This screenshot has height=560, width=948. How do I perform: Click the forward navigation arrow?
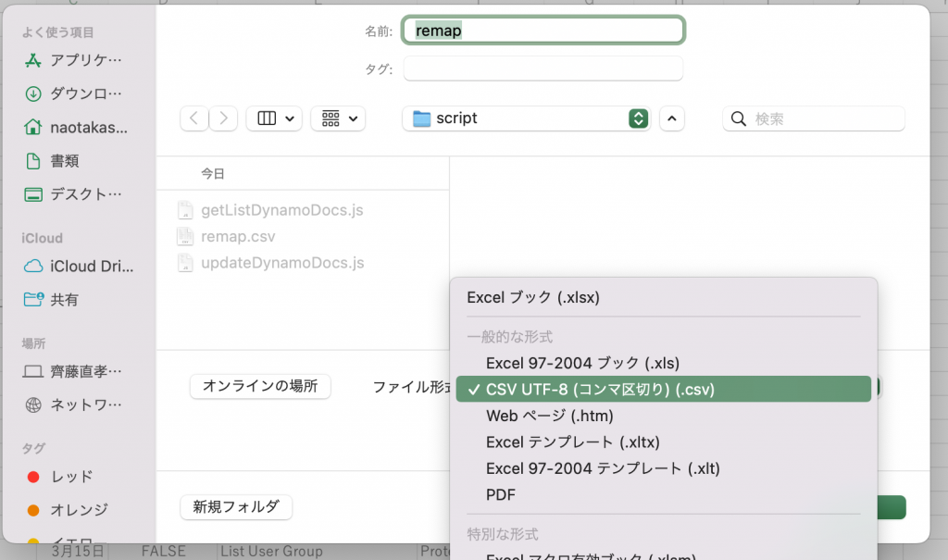[223, 118]
